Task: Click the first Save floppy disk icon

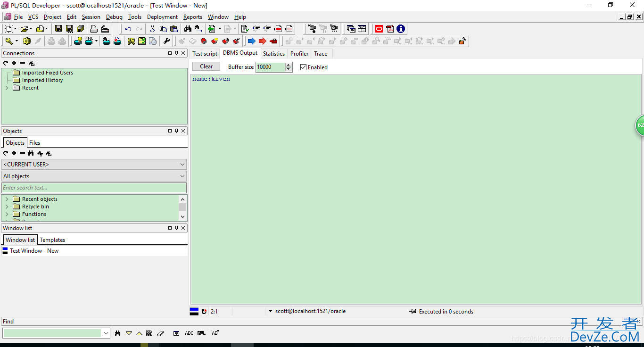Action: pyautogui.click(x=58, y=29)
